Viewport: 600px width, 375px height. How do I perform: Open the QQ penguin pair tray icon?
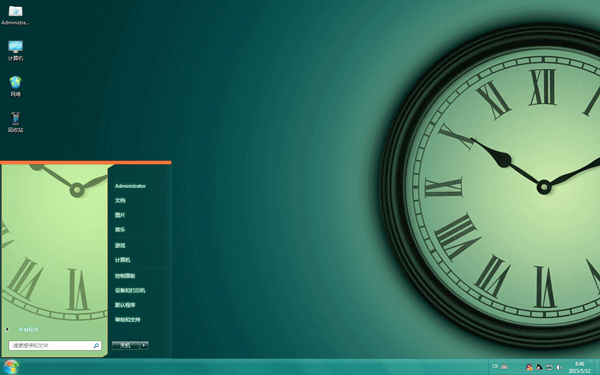pos(529,367)
